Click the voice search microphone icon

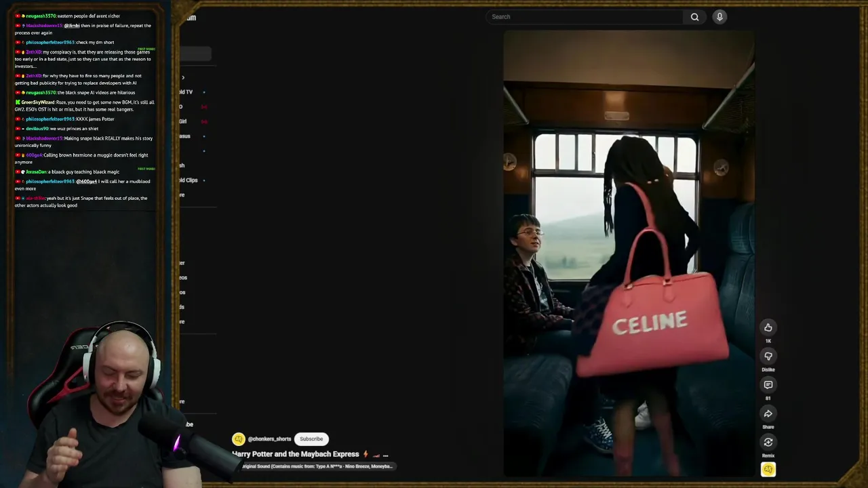coord(719,17)
